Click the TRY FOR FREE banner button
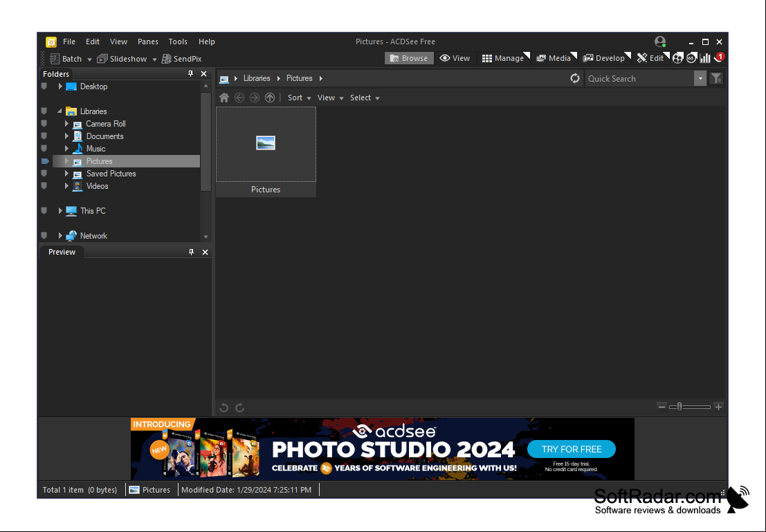This screenshot has width=766, height=532. tap(572, 449)
